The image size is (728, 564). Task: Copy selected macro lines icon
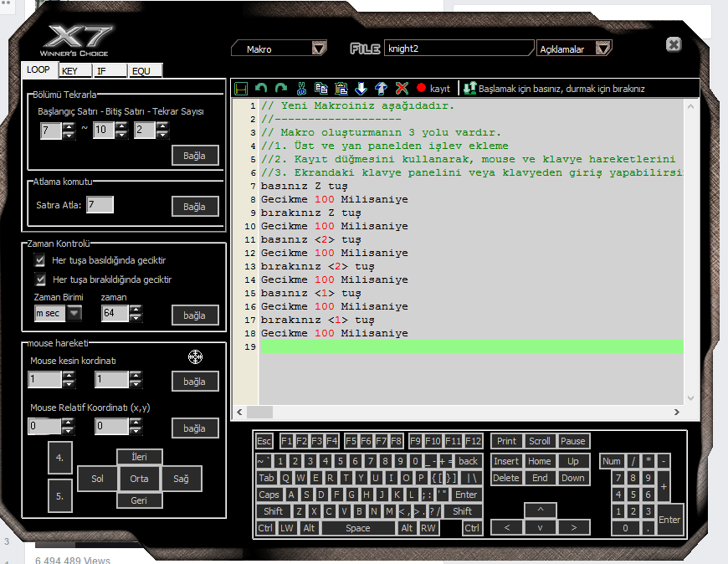coord(320,88)
